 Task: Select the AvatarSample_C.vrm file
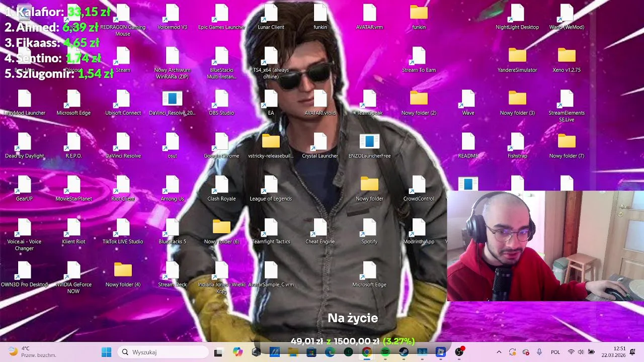pos(271,275)
